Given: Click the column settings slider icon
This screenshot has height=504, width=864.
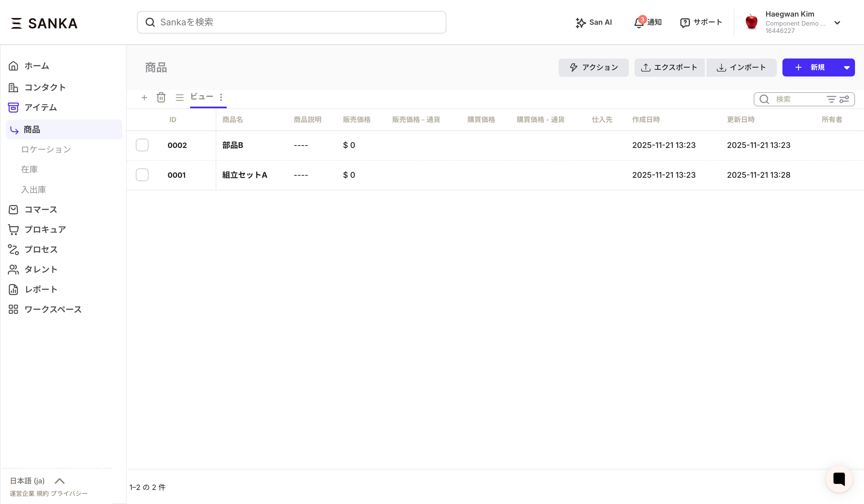Looking at the screenshot, I should (844, 99).
